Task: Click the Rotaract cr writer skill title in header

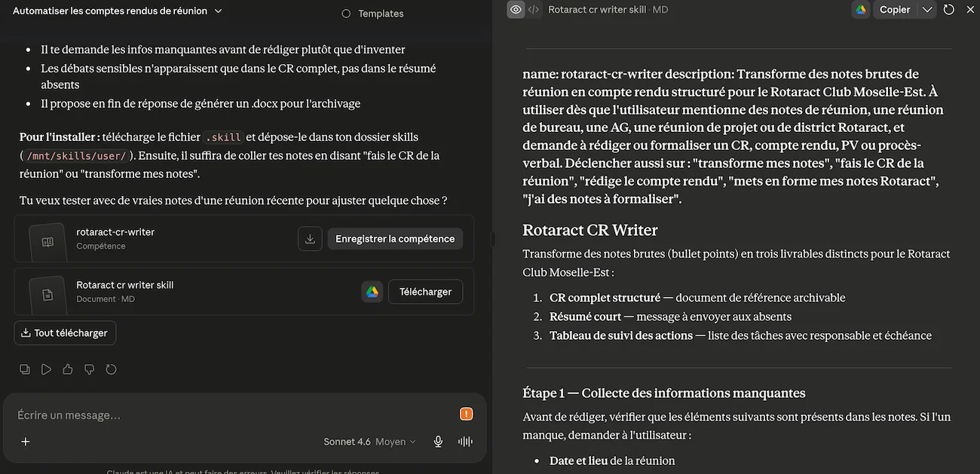Action: point(597,10)
